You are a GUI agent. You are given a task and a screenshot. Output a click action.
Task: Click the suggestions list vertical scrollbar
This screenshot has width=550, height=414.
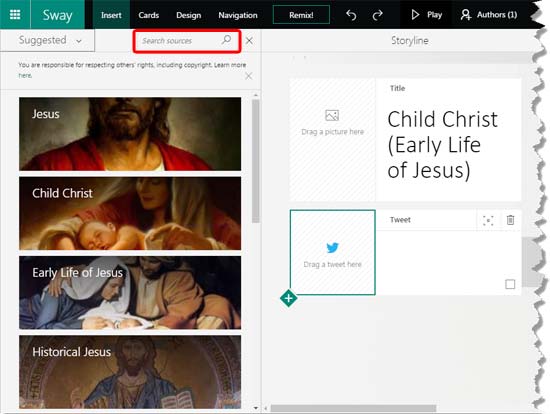coord(256,161)
